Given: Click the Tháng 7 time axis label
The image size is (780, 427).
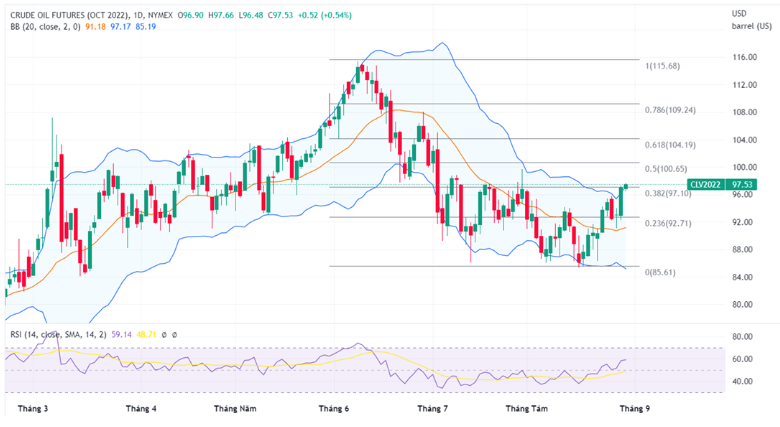Looking at the screenshot, I should (x=432, y=409).
